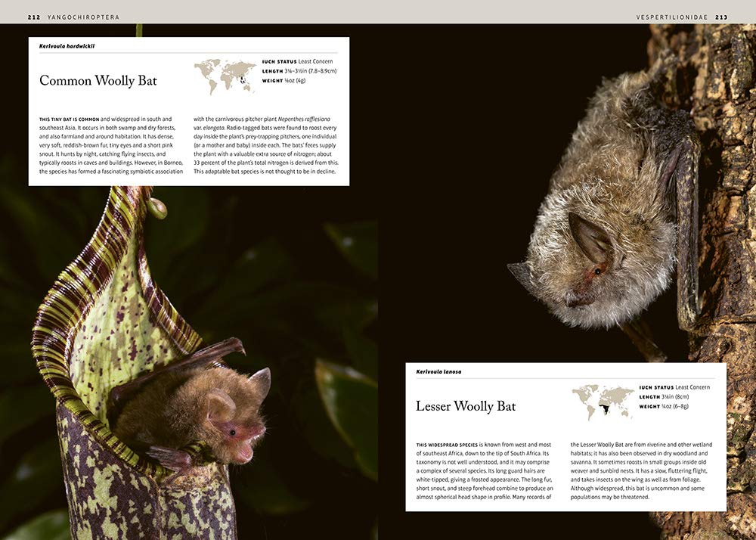Viewport: 756px width, 540px height.
Task: Select the Kerivoula lanosa scientific name
Action: point(438,371)
